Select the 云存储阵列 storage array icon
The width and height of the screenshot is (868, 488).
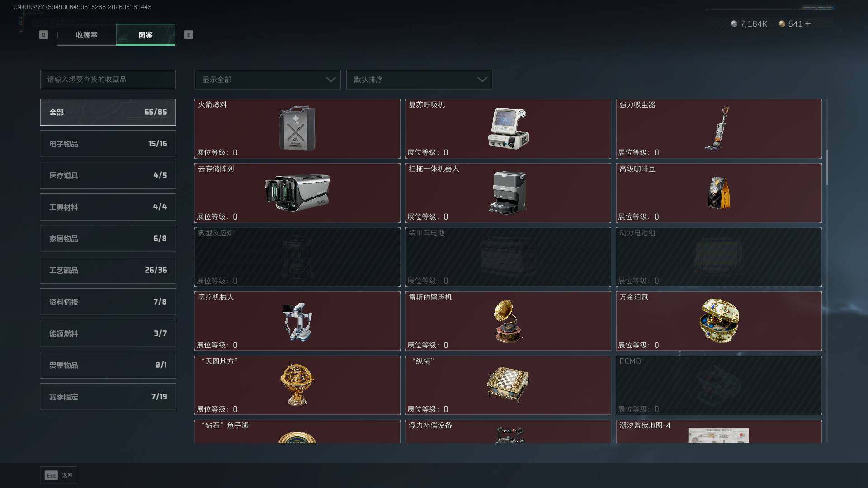point(297,192)
